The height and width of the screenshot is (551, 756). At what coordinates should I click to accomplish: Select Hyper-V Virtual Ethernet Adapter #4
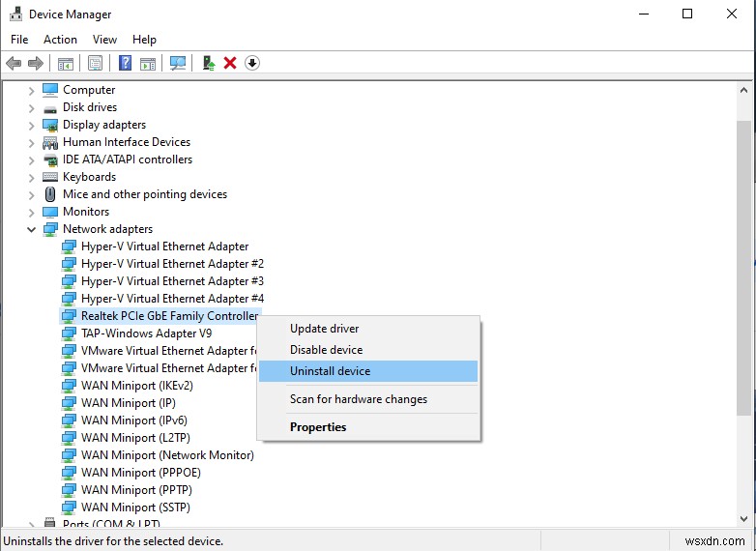coord(173,299)
